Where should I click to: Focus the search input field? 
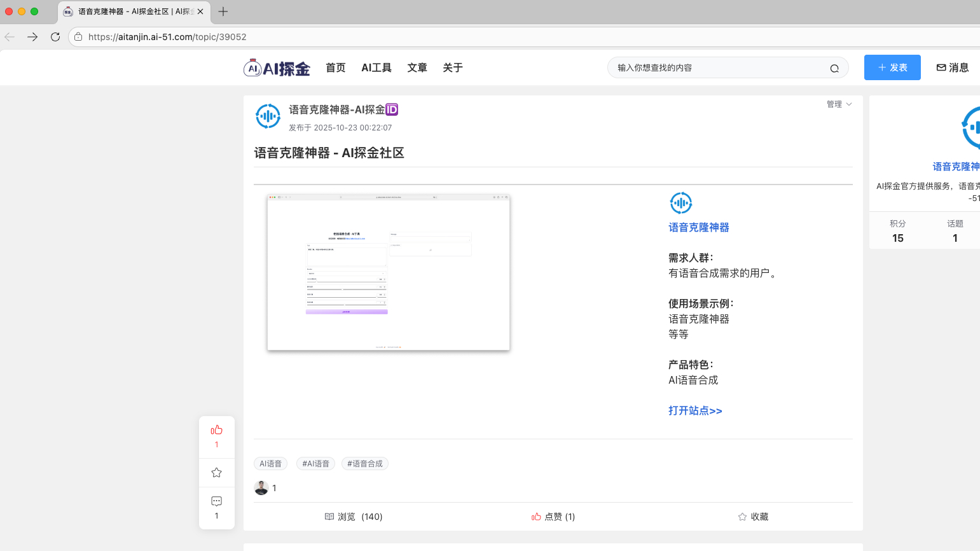(x=719, y=68)
